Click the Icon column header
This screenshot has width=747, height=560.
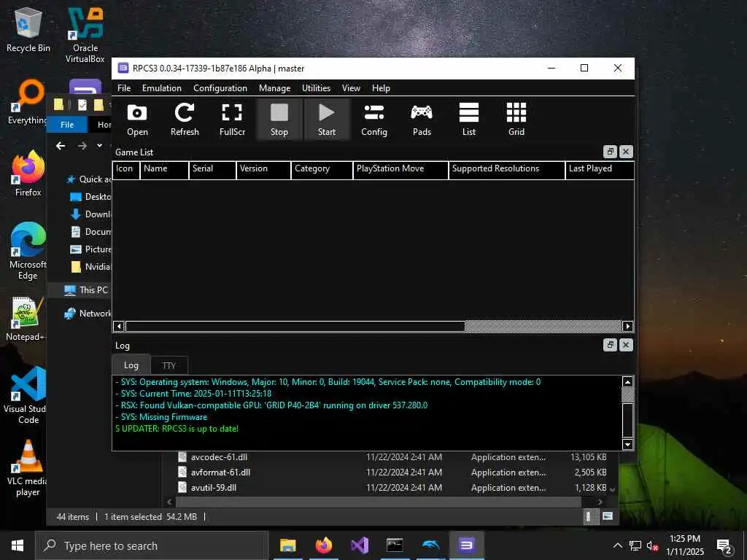tap(125, 170)
